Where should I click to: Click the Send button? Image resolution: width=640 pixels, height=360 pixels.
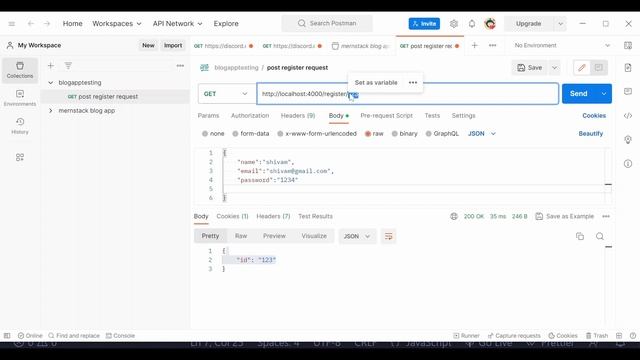click(579, 94)
